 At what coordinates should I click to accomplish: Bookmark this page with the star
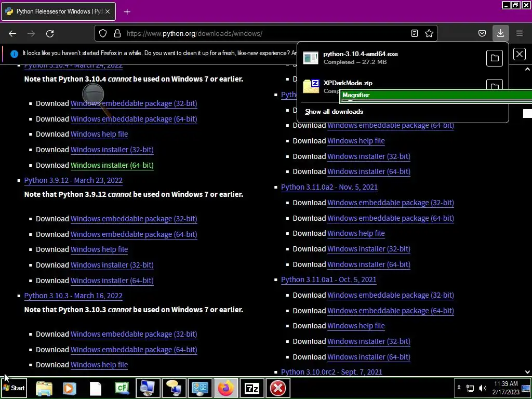429,33
